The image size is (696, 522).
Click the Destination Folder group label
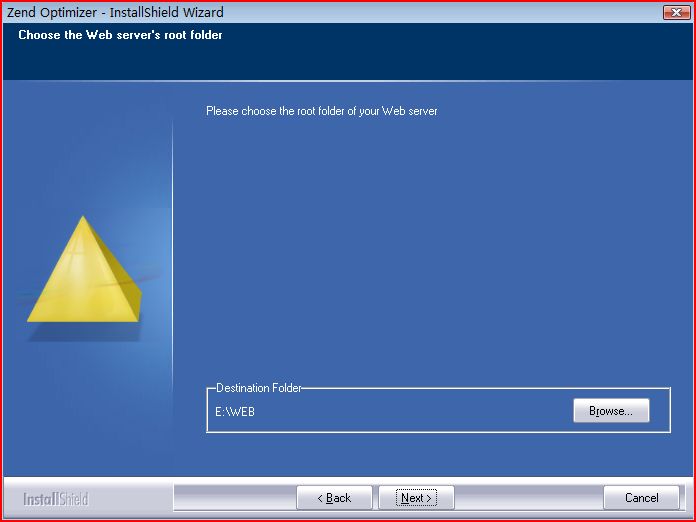click(259, 388)
